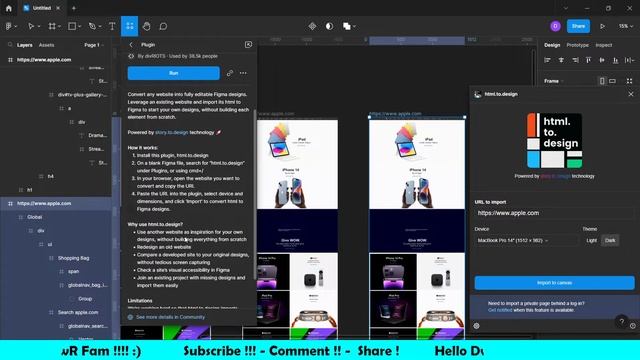Click the Present play icon

pyautogui.click(x=602, y=26)
